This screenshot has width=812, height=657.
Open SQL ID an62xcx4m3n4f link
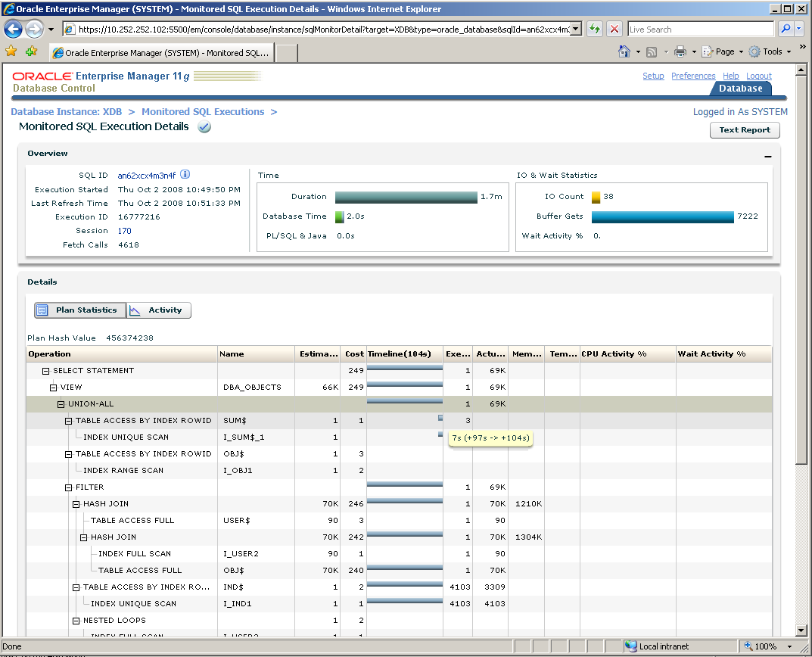coord(147,176)
